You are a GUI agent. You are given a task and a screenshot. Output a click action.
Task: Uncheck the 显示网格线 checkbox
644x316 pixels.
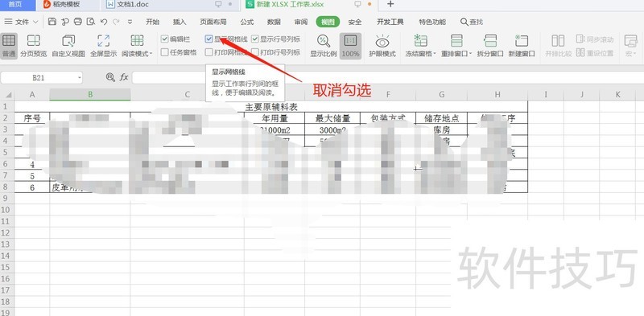[x=209, y=39]
